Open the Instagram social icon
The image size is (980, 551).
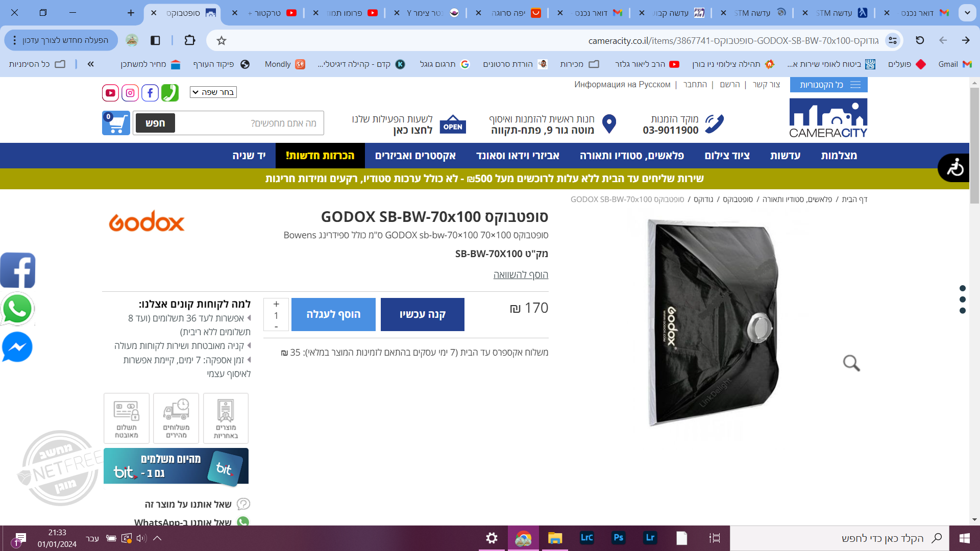(x=130, y=93)
